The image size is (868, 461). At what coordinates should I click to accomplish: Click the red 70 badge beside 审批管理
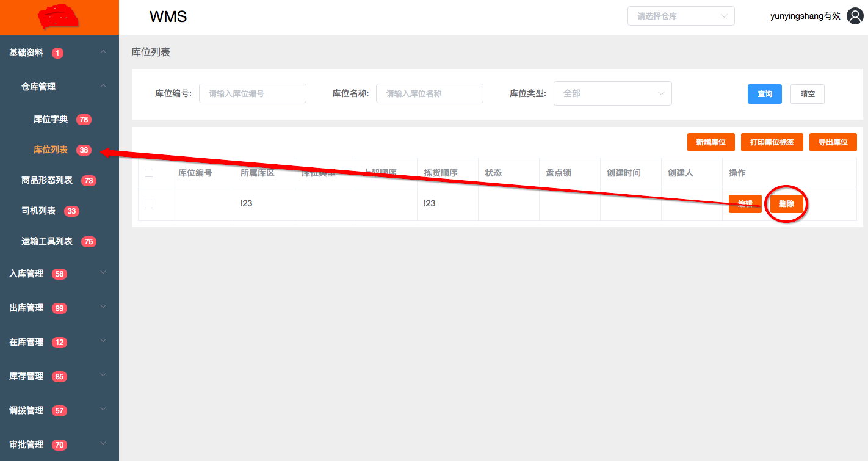coord(59,445)
